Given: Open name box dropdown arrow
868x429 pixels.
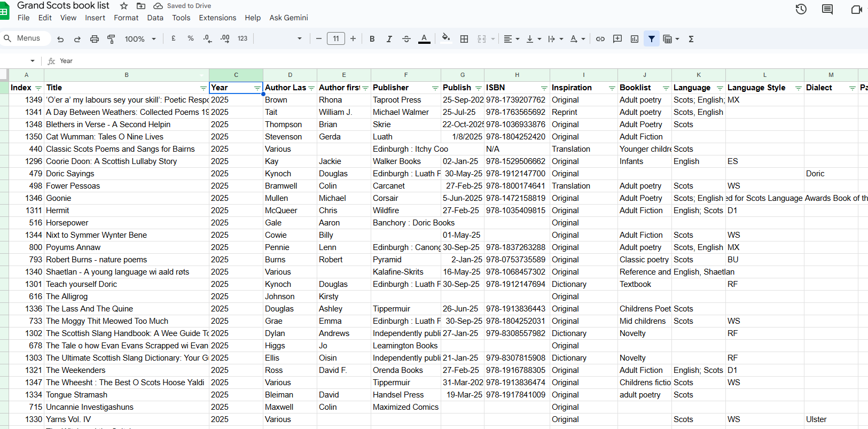Looking at the screenshot, I should (33, 61).
